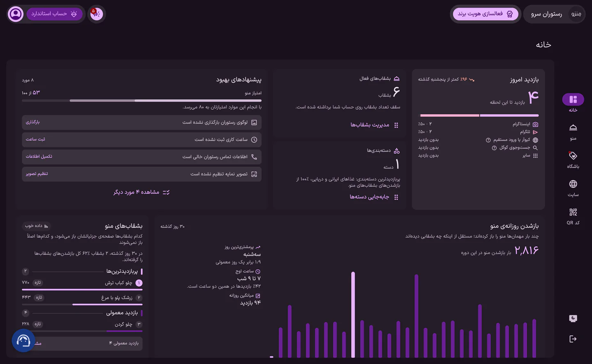
Task: Toggle the dark mode moon icon
Action: point(573,318)
